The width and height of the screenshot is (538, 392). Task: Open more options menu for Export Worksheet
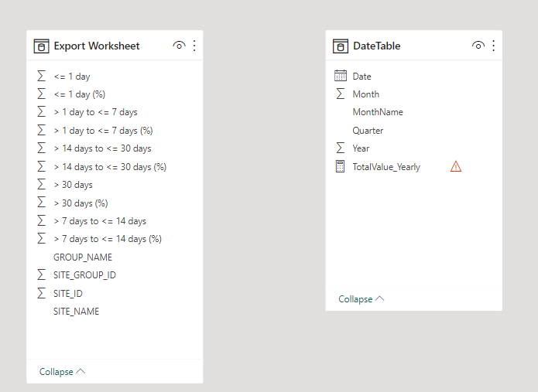(194, 46)
